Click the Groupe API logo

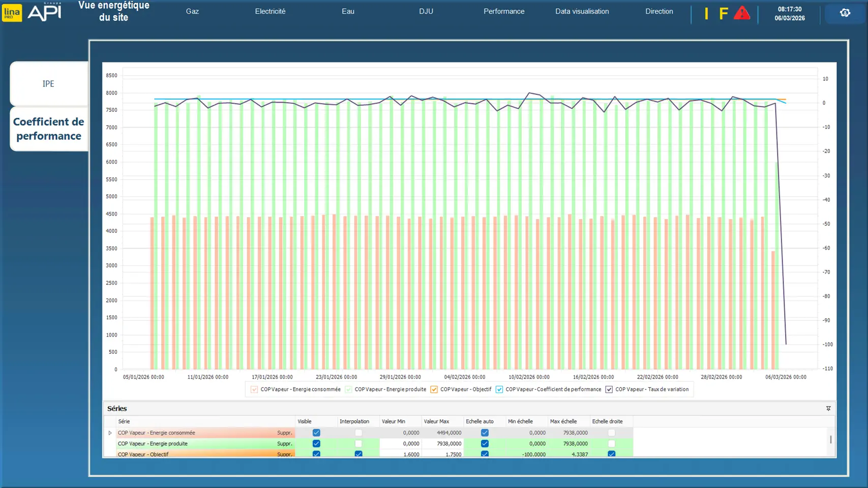pyautogui.click(x=45, y=12)
